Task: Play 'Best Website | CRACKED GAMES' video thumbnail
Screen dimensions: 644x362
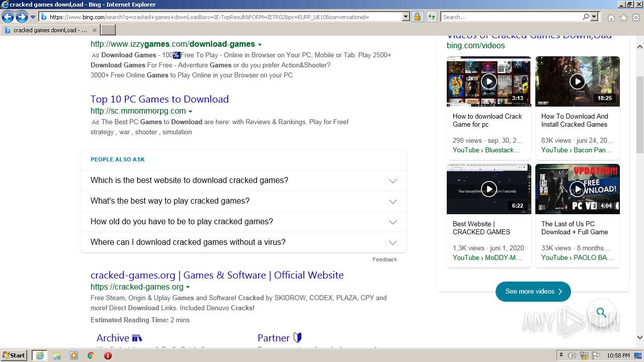Action: click(489, 189)
